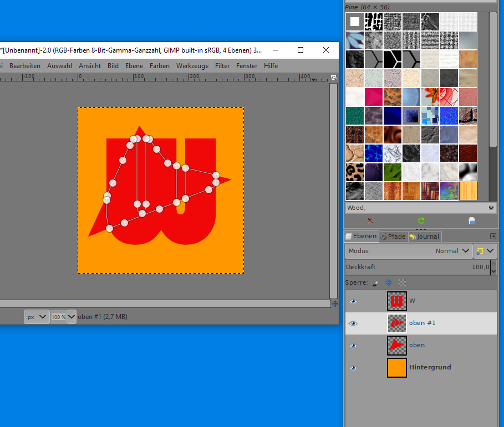Open the Filter menu

pyautogui.click(x=222, y=65)
